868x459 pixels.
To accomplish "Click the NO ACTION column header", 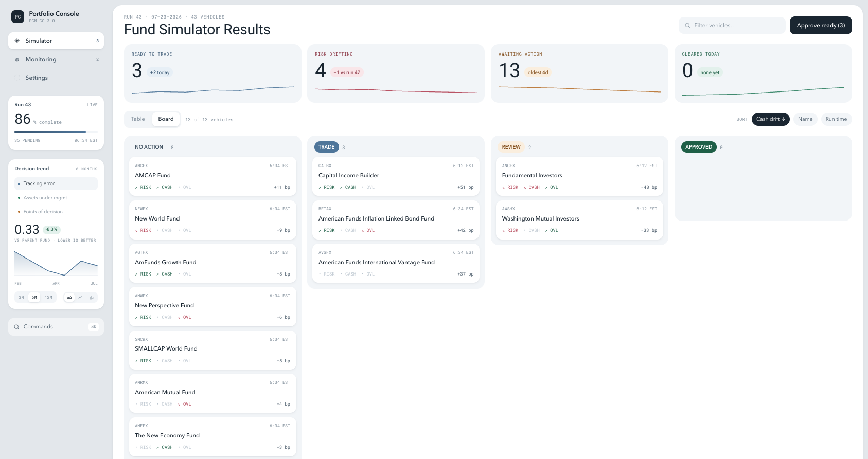I will pyautogui.click(x=149, y=147).
